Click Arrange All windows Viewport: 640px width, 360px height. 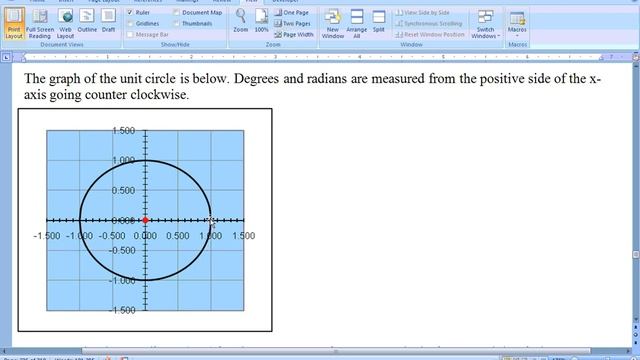click(357, 24)
